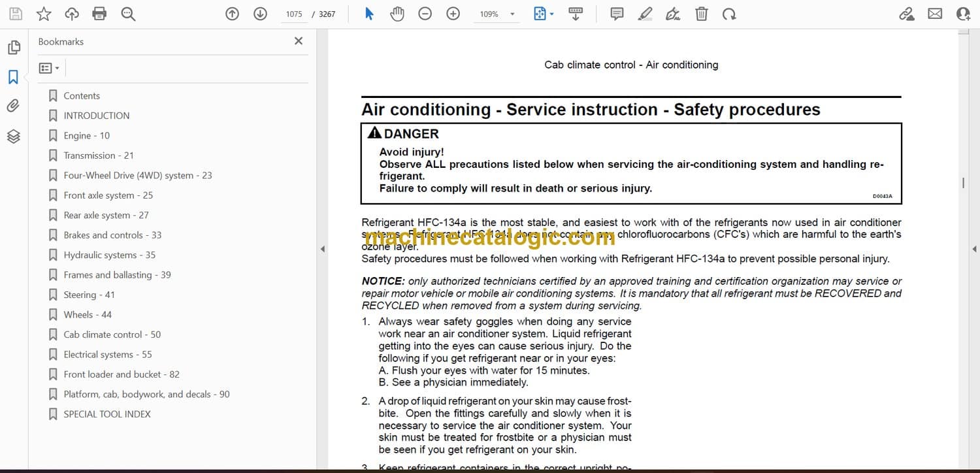The width and height of the screenshot is (980, 473).
Task: Print the document using the printer icon
Action: pyautogui.click(x=99, y=14)
